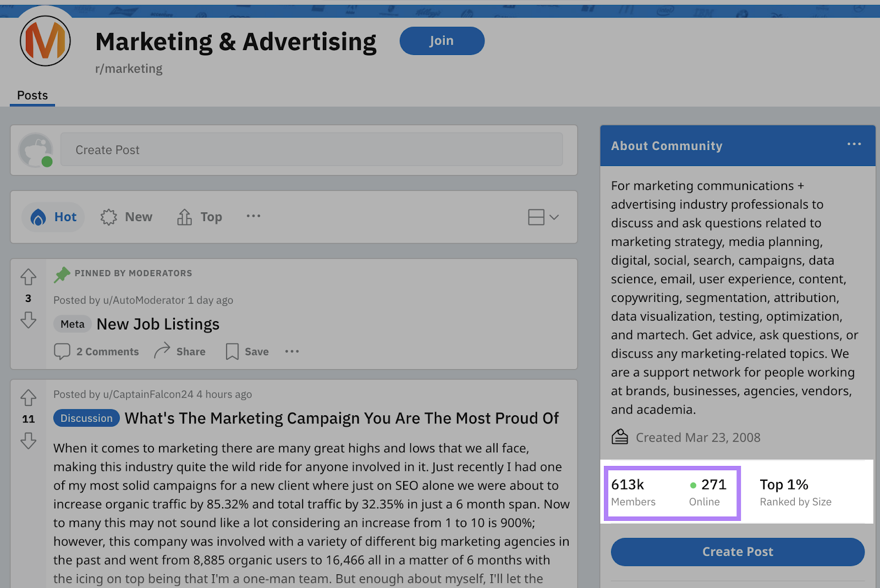Join the Marketing & Advertising community
Screen dimensions: 880x588
click(x=442, y=41)
